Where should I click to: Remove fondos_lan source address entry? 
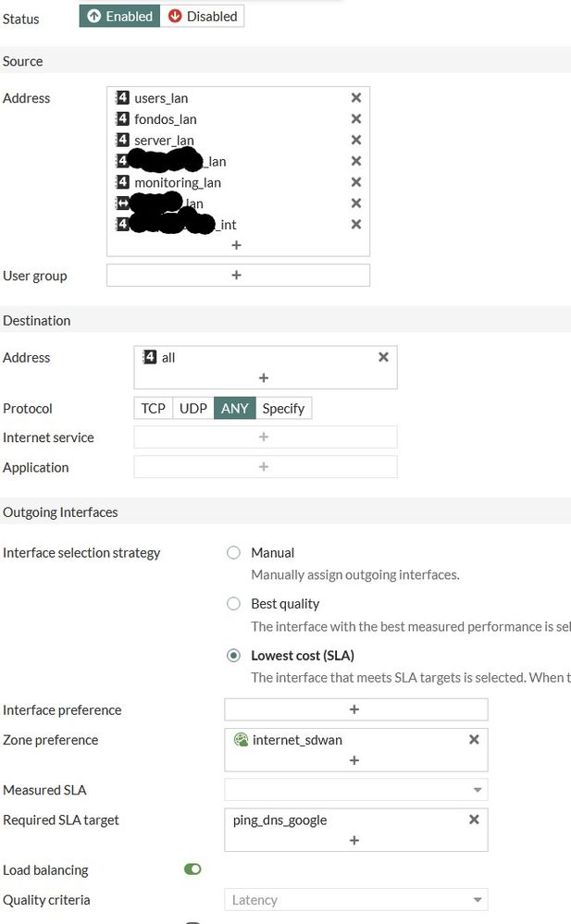pos(355,119)
